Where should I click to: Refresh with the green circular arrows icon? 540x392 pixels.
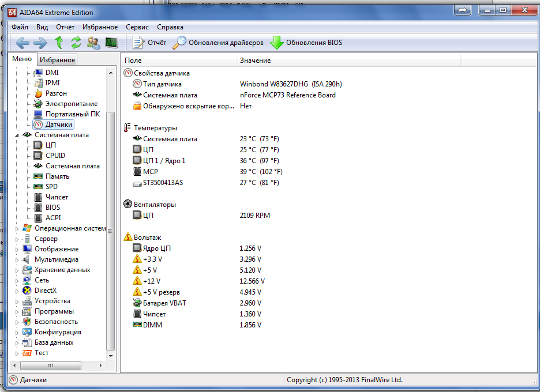pos(76,43)
